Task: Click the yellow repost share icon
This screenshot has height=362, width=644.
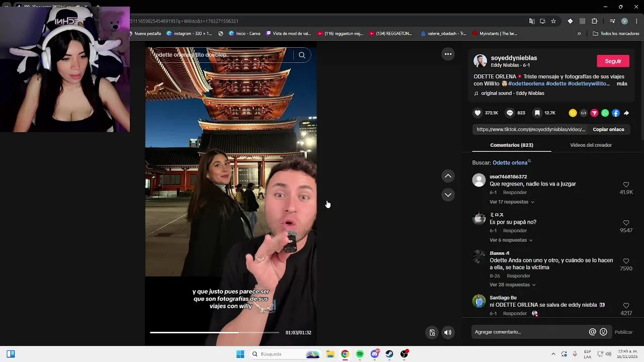Action: 573,113
